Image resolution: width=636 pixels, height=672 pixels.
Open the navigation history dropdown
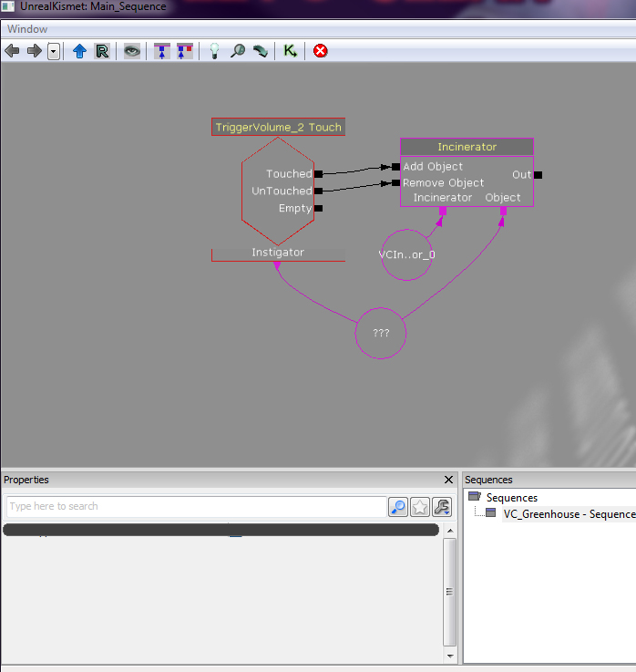(x=54, y=51)
